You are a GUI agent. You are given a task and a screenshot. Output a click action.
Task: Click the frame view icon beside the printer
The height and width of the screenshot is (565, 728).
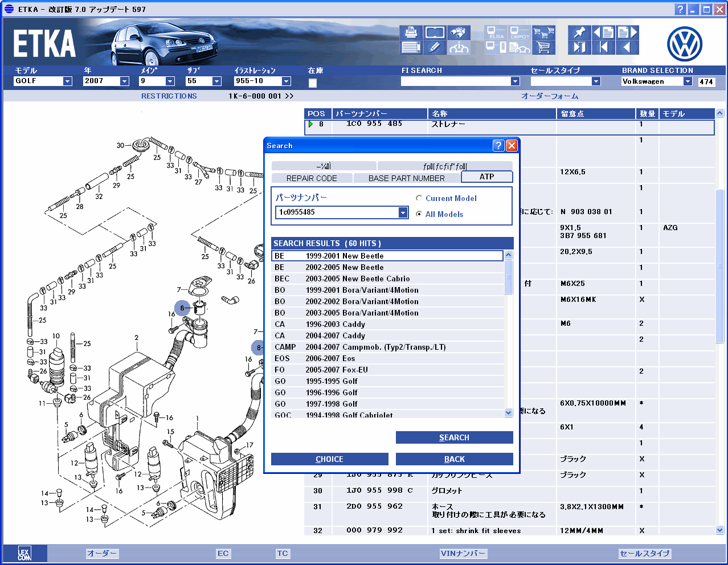pyautogui.click(x=435, y=32)
